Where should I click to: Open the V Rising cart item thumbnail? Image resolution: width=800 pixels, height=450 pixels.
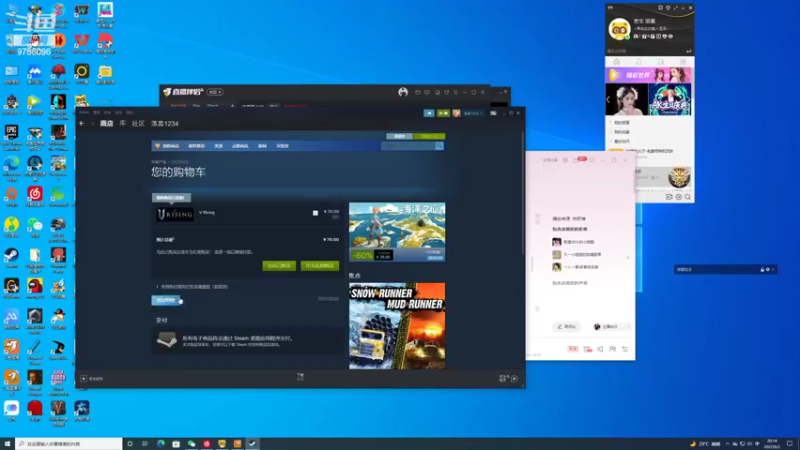pos(175,215)
